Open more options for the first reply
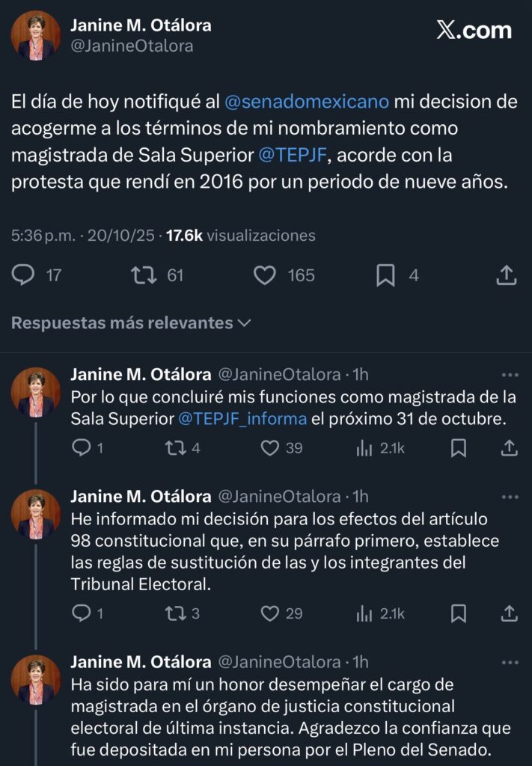This screenshot has width=532, height=766. [510, 375]
